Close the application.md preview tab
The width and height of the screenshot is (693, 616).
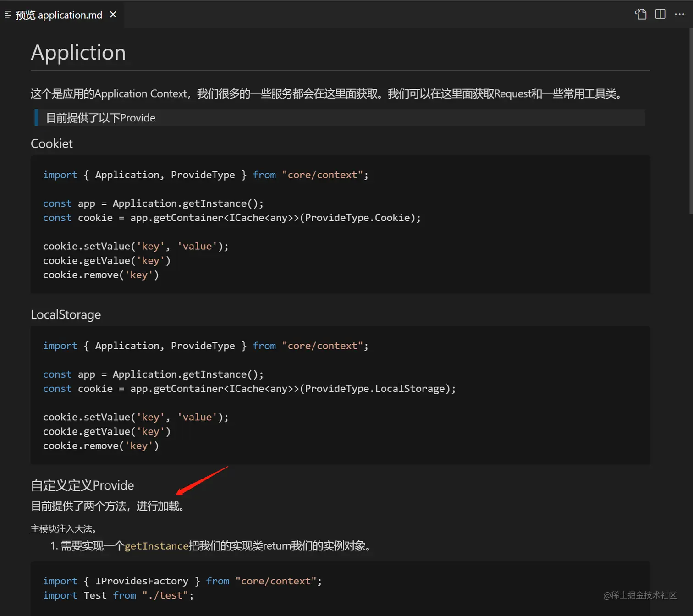pos(113,15)
